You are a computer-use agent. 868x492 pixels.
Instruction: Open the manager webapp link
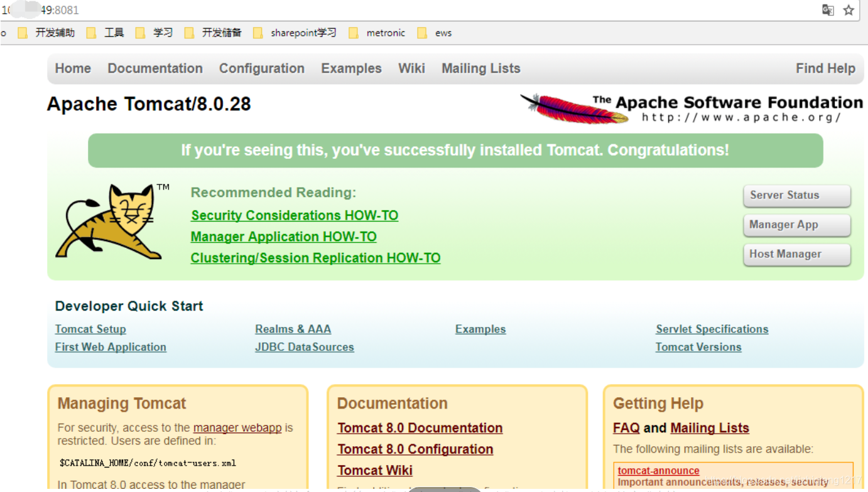(237, 428)
